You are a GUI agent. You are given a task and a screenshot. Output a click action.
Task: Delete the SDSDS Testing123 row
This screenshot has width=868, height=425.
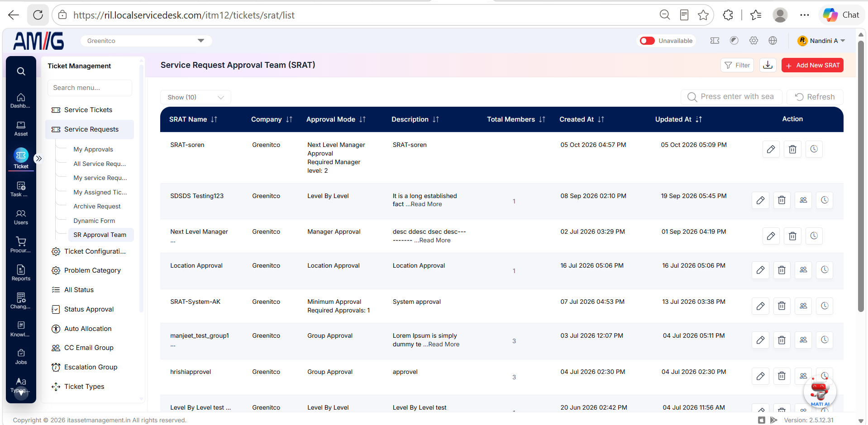782,200
